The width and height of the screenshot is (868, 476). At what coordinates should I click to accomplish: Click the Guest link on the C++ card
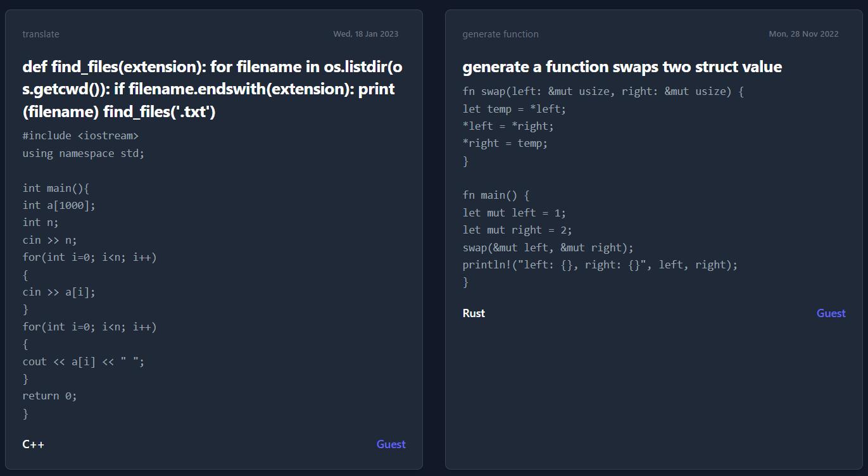pyautogui.click(x=391, y=444)
